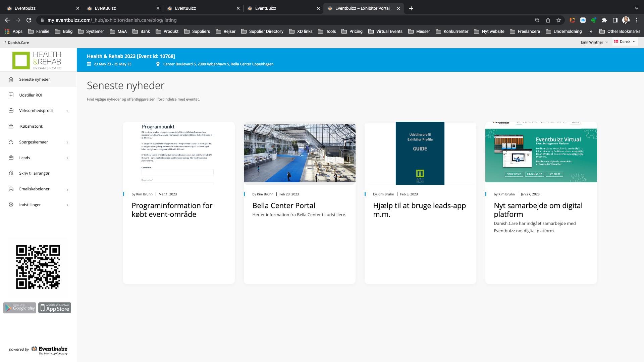This screenshot has height=362, width=644.
Task: Click the Udstiller ROI calculator icon
Action: [11, 95]
